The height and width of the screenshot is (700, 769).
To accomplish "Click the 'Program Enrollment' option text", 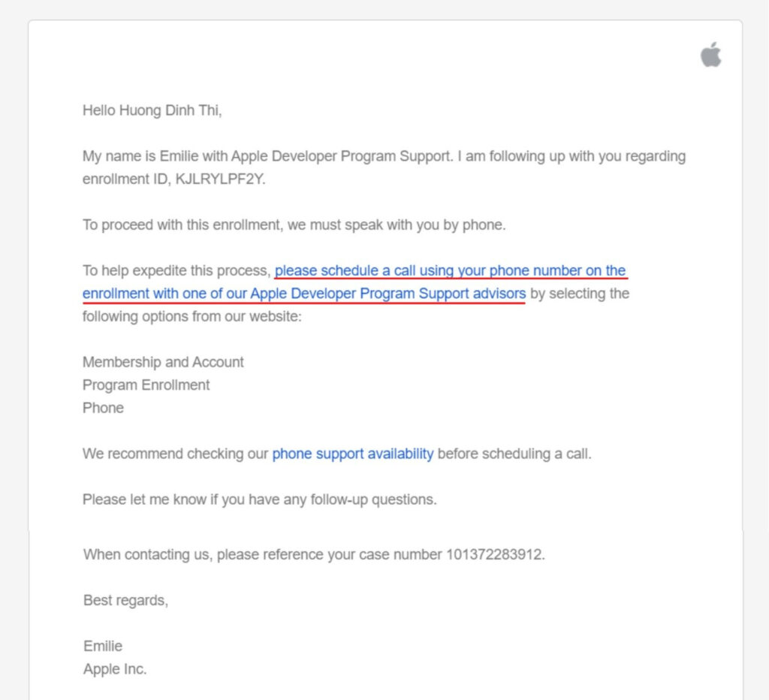I will tap(146, 385).
